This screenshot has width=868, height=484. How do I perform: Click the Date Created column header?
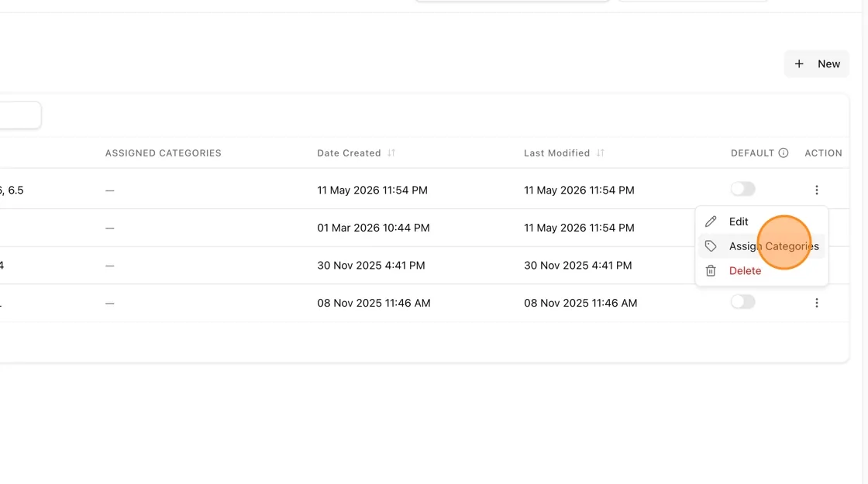coord(349,153)
